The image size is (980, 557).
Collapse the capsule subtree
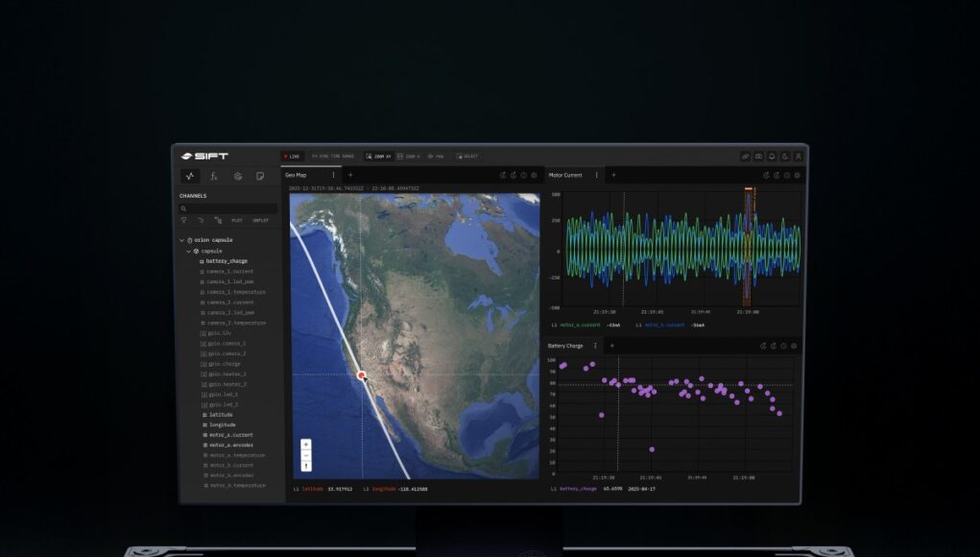tap(188, 251)
